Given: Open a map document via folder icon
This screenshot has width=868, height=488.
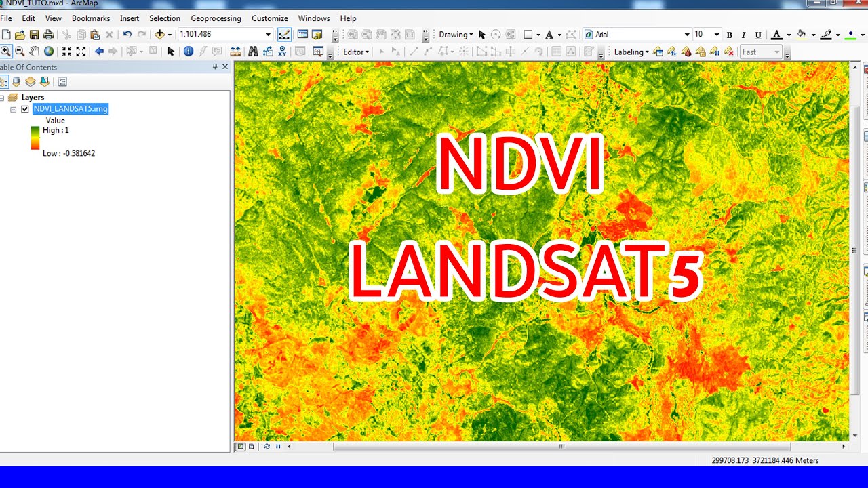Looking at the screenshot, I should pos(20,35).
